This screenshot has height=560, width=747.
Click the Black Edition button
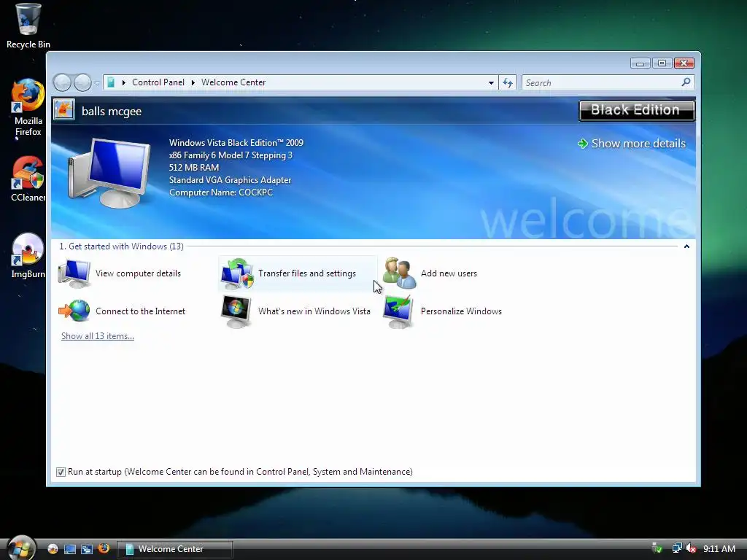click(637, 110)
